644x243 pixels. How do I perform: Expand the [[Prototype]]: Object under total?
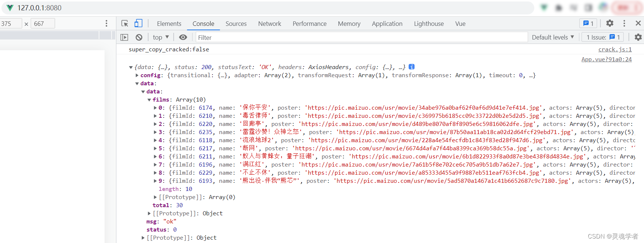point(149,213)
